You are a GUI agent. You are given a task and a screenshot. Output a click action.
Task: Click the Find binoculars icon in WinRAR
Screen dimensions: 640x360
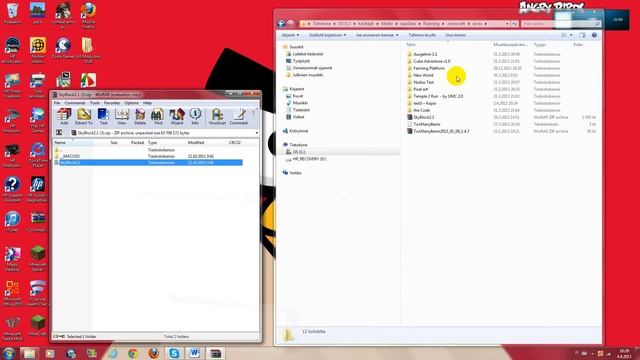(x=158, y=116)
